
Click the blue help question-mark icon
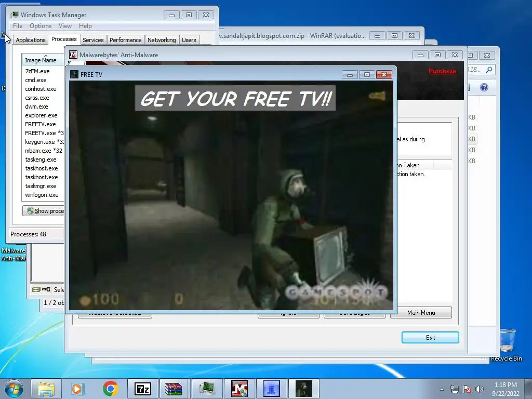[484, 87]
